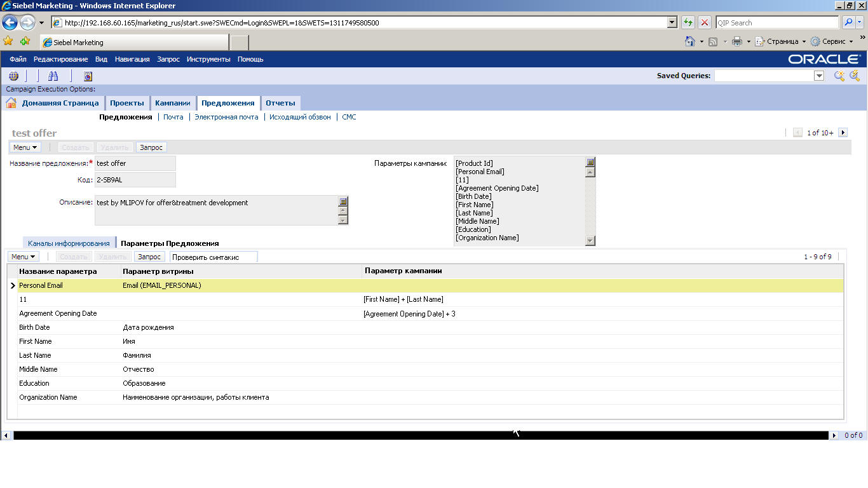Open the Почта link
The height and width of the screenshot is (488, 868).
[x=173, y=117]
